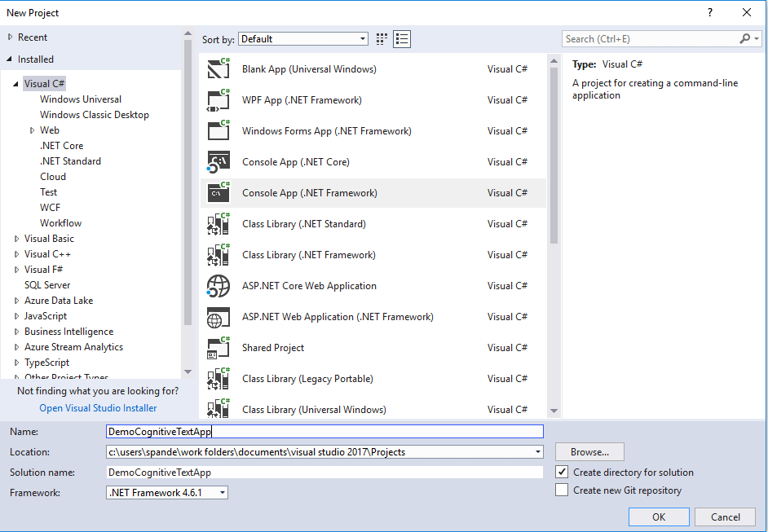768x532 pixels.
Task: Toggle Create directory for solution checkbox
Action: 562,473
